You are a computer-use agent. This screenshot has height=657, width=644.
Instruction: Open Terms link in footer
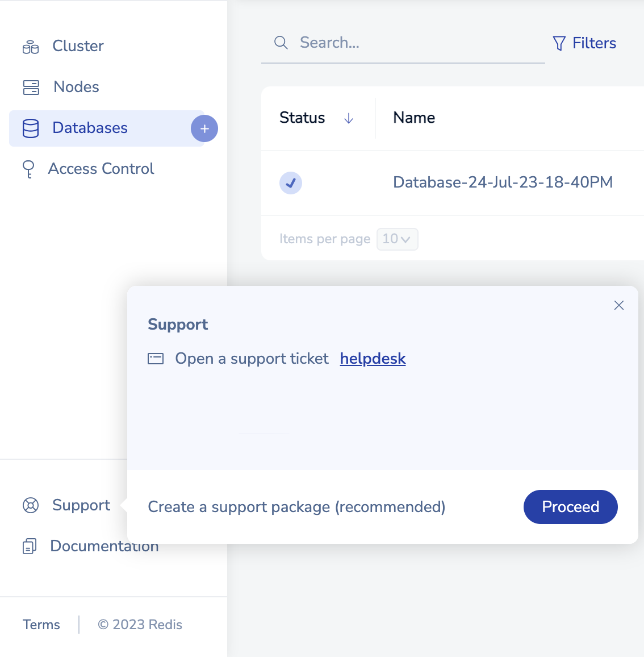pyautogui.click(x=41, y=625)
